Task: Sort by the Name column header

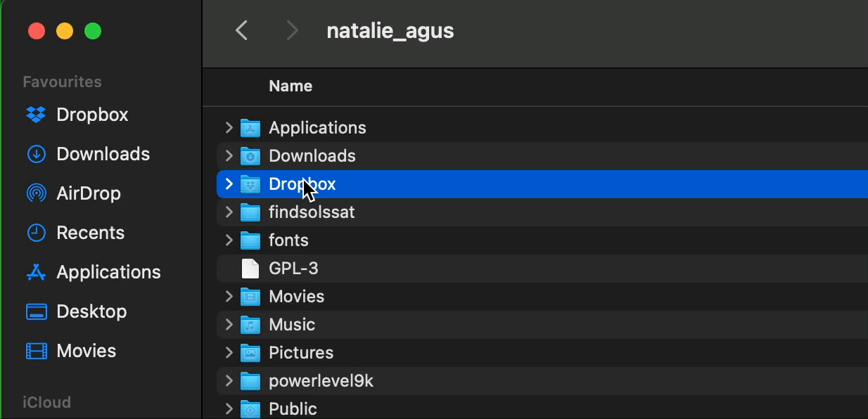Action: tap(291, 86)
